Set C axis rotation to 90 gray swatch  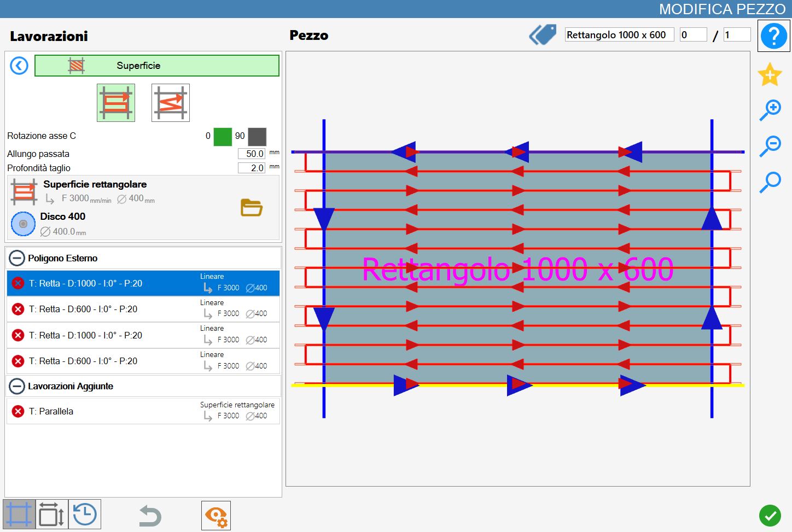(257, 137)
